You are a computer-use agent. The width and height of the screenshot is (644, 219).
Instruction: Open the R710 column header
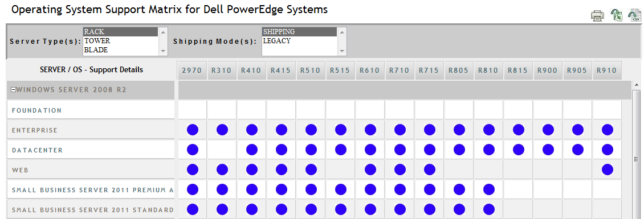tap(399, 71)
